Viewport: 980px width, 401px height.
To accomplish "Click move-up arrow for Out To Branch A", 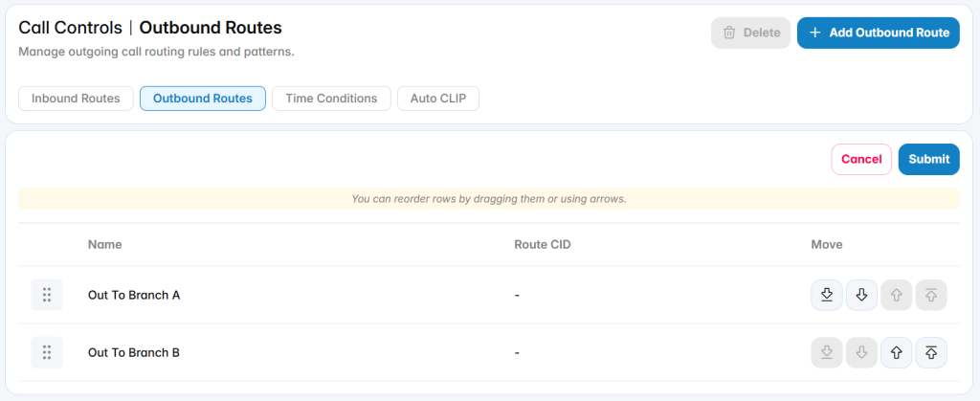I will [896, 295].
